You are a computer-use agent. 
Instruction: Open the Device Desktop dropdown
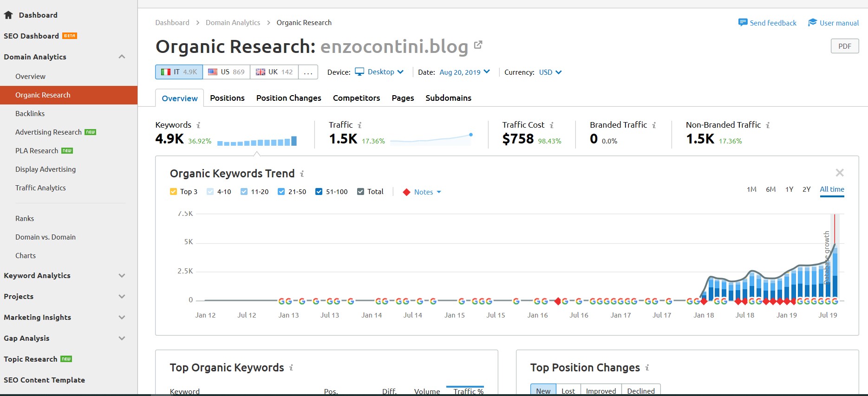tap(379, 72)
